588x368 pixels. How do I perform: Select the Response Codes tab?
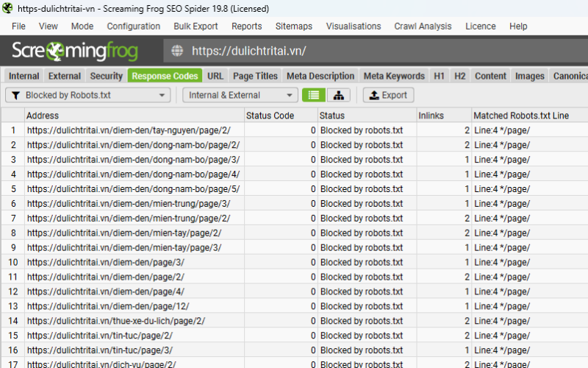click(165, 76)
